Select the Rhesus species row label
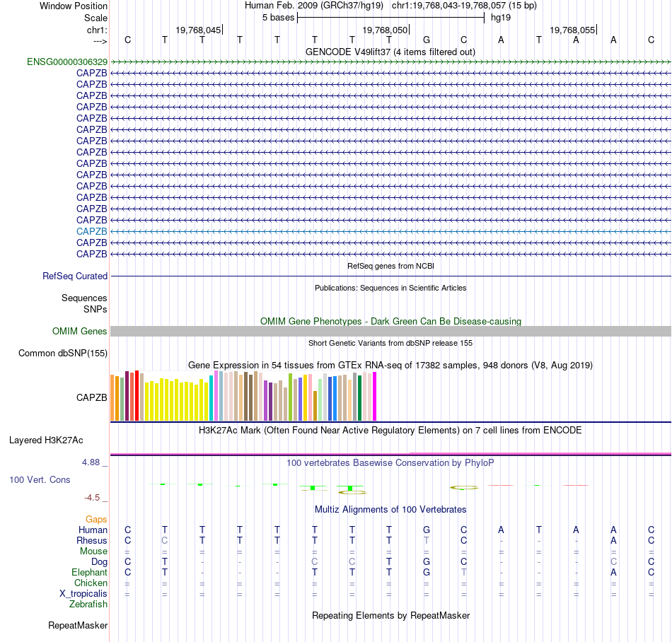Viewport: 672px width, 642px height. [x=92, y=540]
